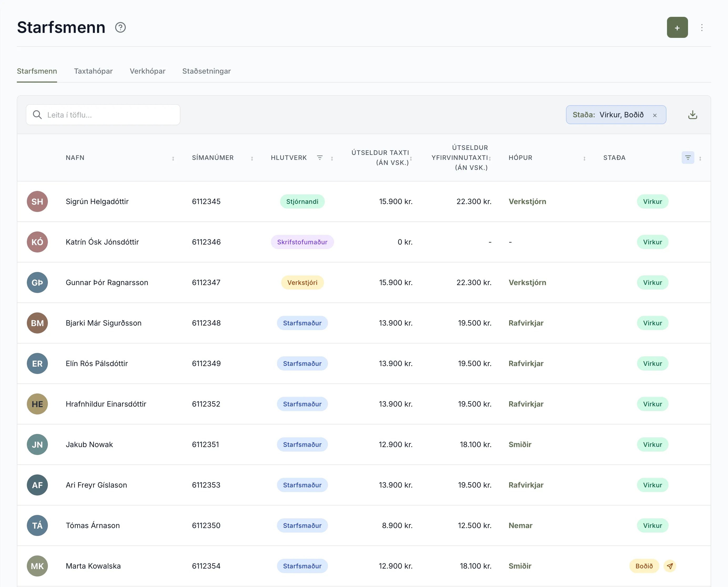Screen dimensions: 728x587
Task: Sort by Útseldur taxti column arrows
Action: click(x=411, y=158)
